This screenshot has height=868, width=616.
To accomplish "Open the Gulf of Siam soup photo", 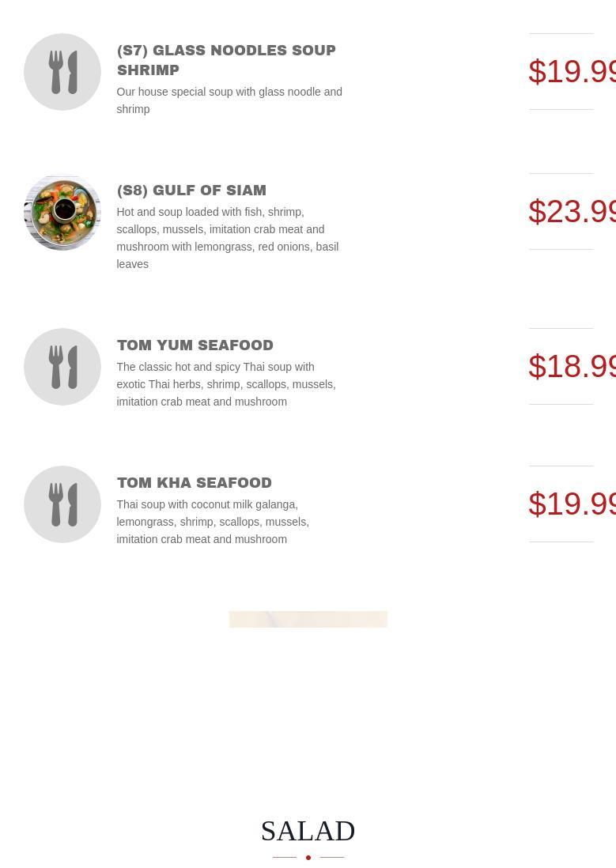I will coord(62,212).
